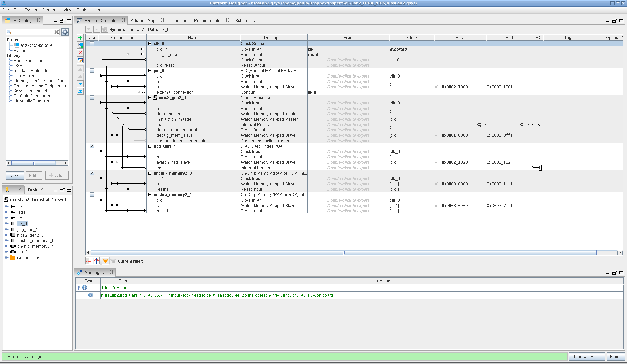Click the System Contents horizontal scrollbar
This screenshot has width=627, height=364.
pos(343,253)
